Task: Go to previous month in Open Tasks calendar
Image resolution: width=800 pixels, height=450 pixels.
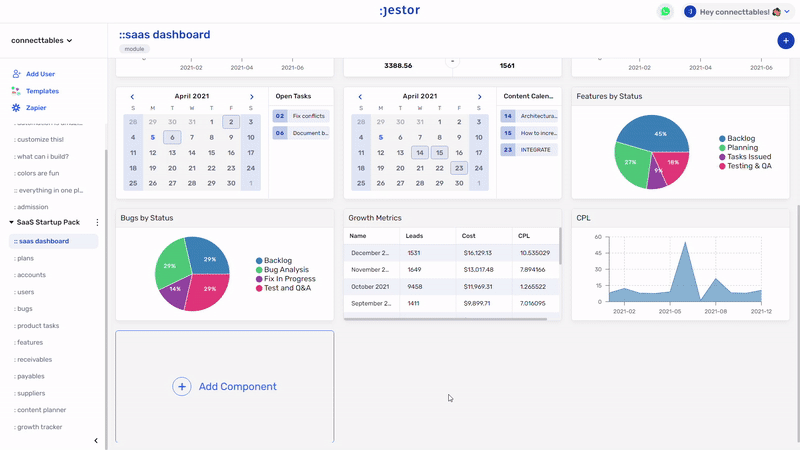Action: tap(132, 96)
